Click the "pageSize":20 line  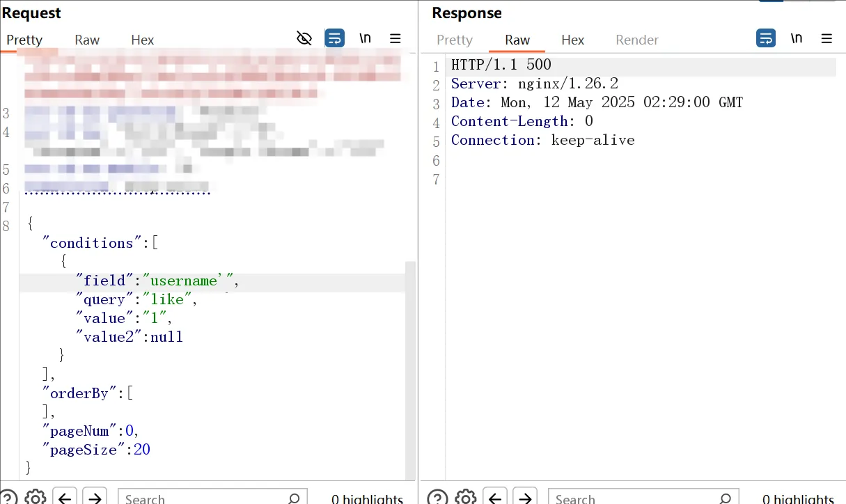96,450
